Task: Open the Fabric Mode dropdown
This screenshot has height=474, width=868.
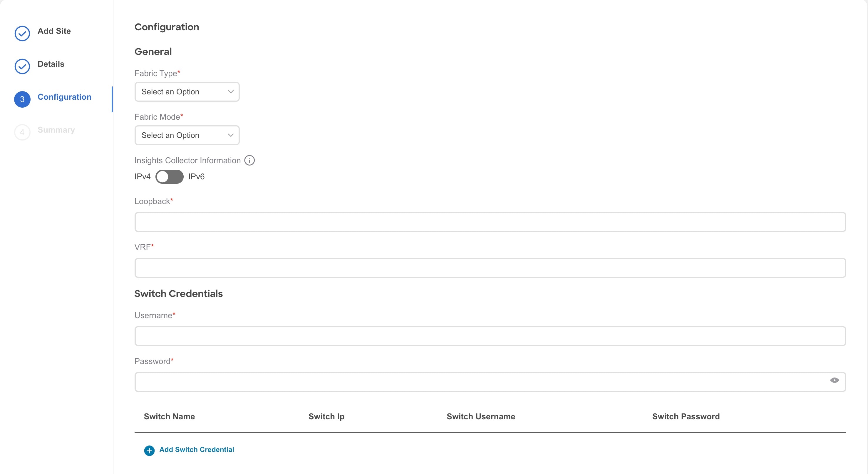Action: coord(187,135)
